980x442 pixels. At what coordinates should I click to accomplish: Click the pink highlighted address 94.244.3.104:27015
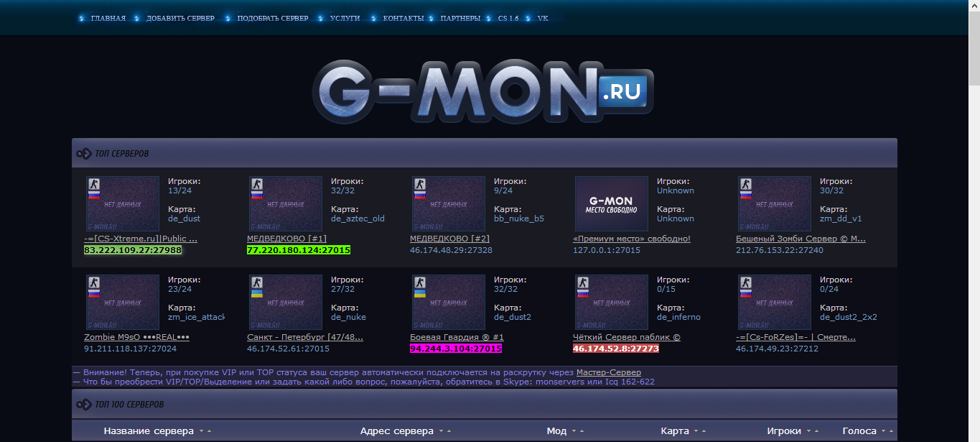455,349
